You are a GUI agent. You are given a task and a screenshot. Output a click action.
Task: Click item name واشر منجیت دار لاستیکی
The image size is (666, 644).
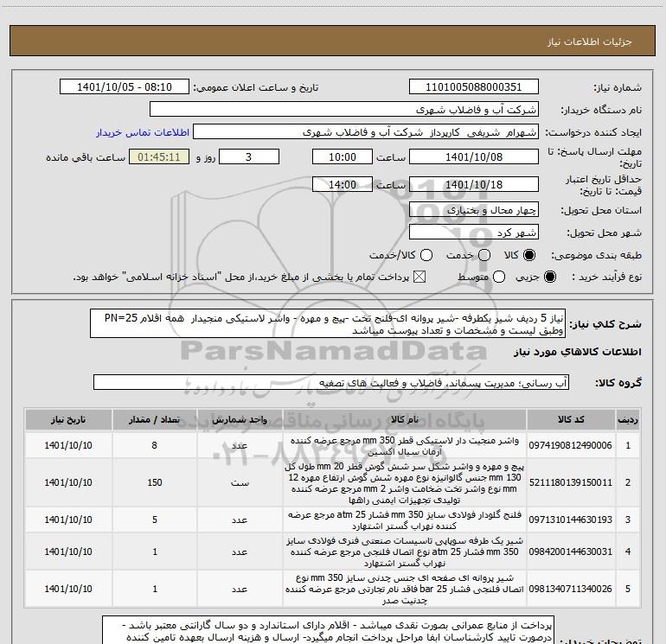[x=405, y=446]
